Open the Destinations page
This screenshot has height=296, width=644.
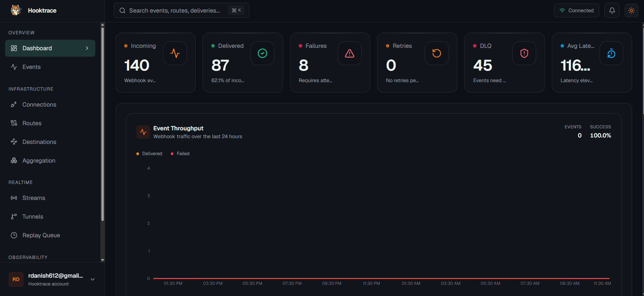(x=50, y=142)
